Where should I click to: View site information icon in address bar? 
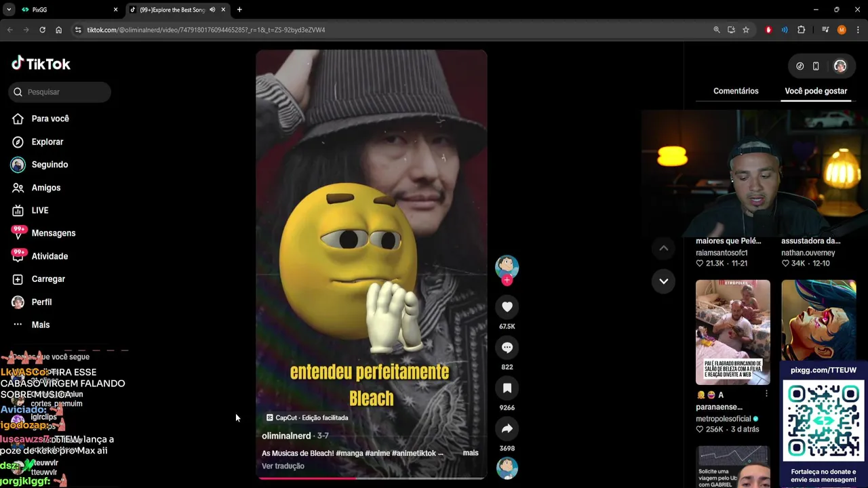[78, 30]
